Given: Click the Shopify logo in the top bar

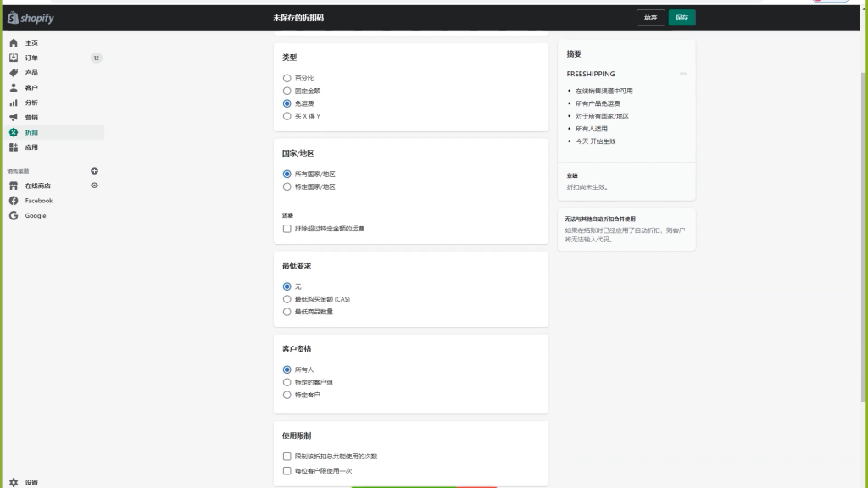Looking at the screenshot, I should (31, 17).
